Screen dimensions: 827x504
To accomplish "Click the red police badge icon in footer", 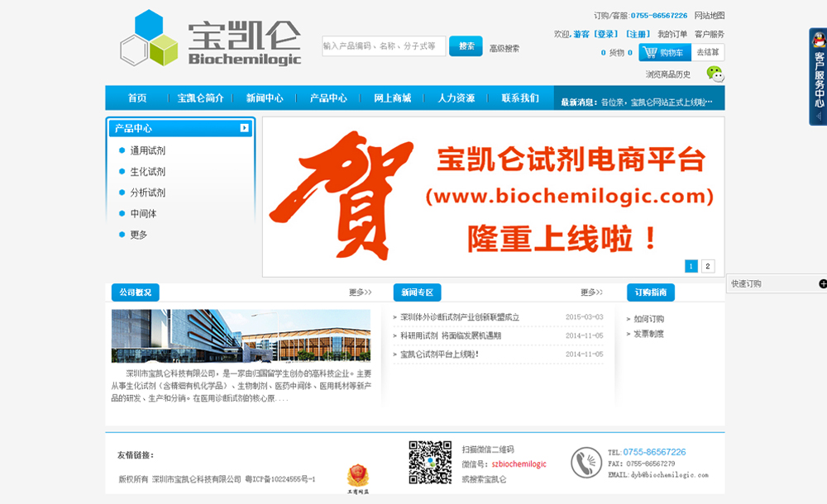I will tap(357, 478).
